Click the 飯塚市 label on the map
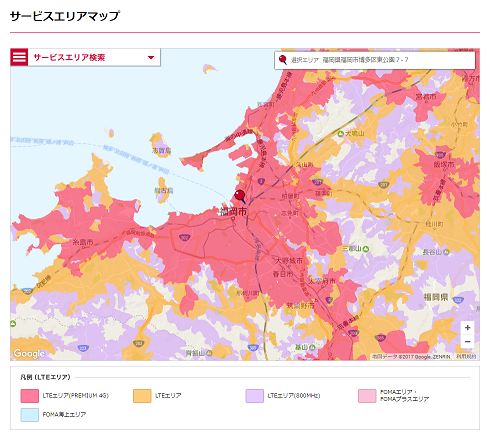490x438 pixels. (444, 164)
